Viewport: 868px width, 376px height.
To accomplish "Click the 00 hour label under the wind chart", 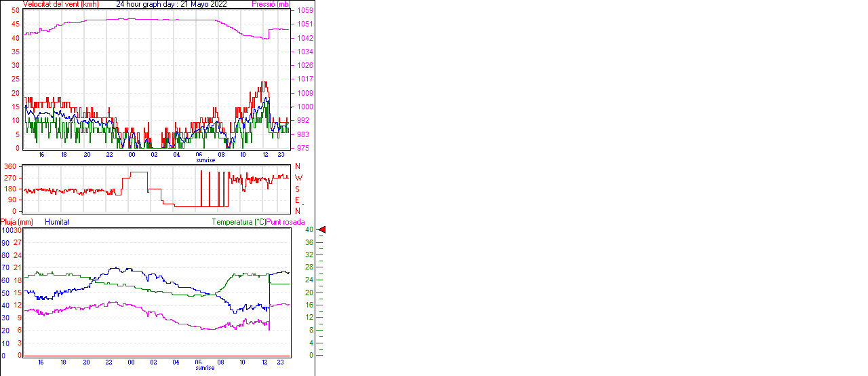I will [132, 155].
